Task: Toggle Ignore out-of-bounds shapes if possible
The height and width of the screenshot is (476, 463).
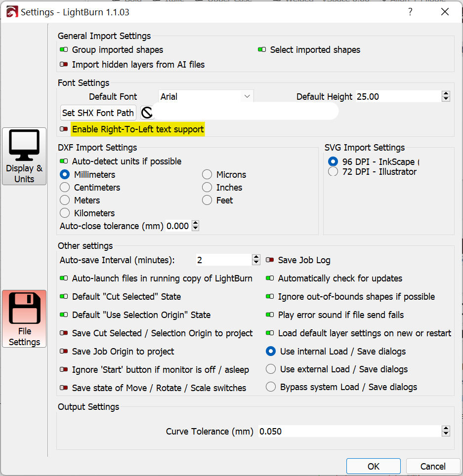Action: click(x=270, y=296)
